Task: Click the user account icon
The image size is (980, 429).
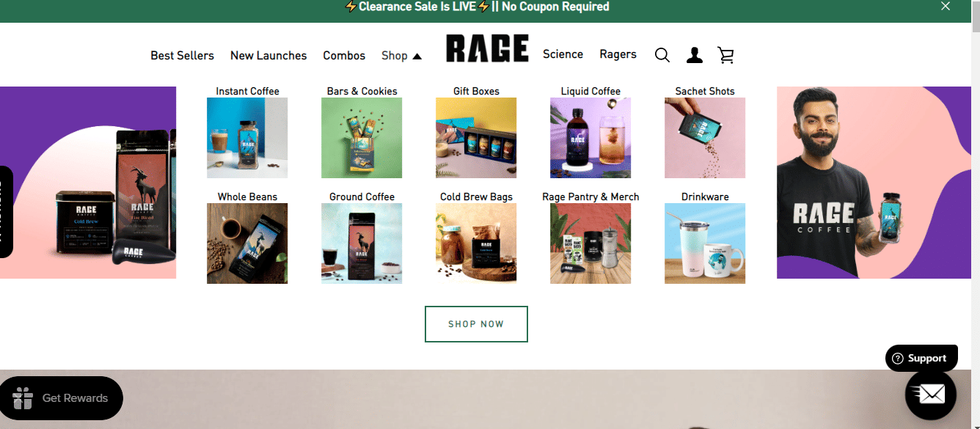Action: click(x=694, y=55)
